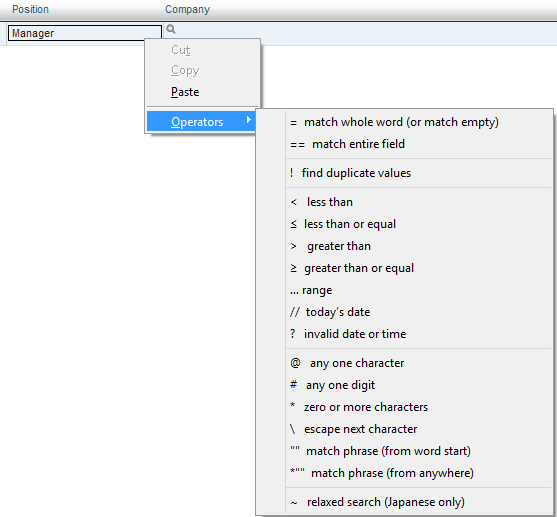This screenshot has width=557, height=517.
Task: Click the magnifier icon in Company field
Action: [171, 29]
